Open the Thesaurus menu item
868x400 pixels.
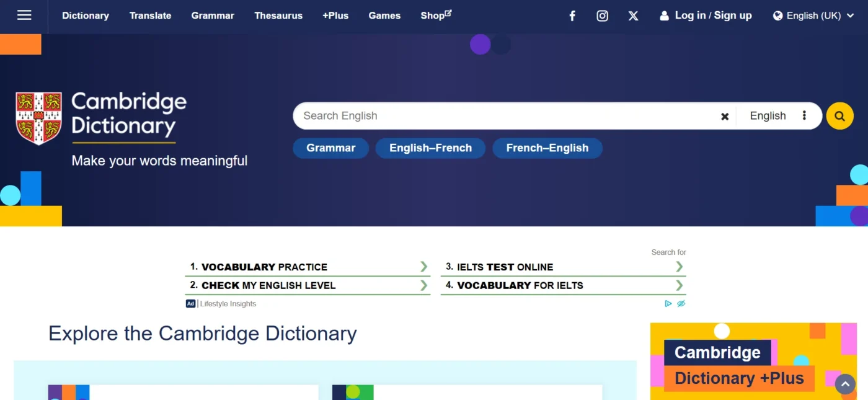[x=278, y=16]
